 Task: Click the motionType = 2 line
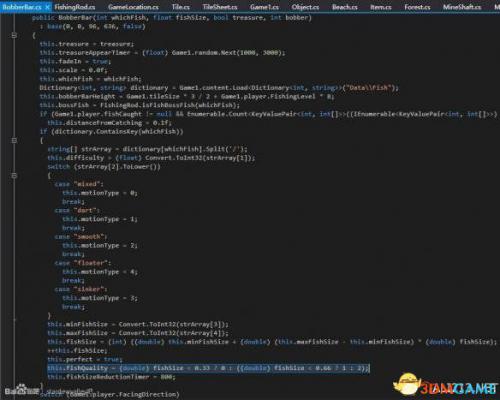click(x=100, y=245)
